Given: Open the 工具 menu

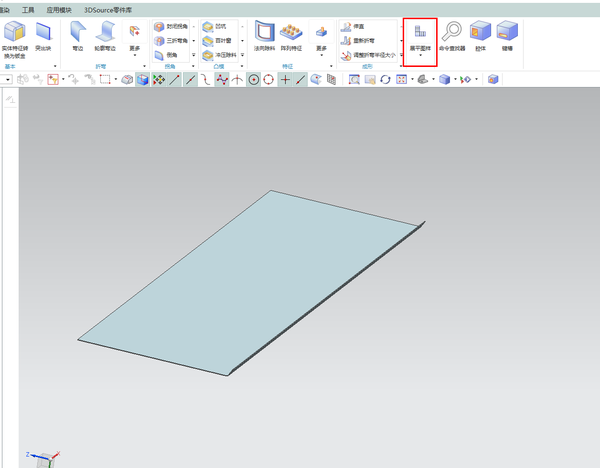Looking at the screenshot, I should coord(28,10).
